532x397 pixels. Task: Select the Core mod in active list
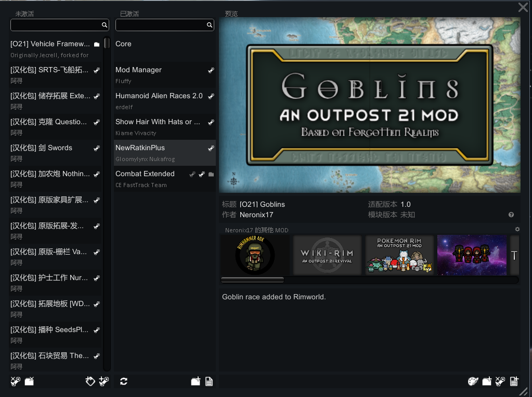164,48
